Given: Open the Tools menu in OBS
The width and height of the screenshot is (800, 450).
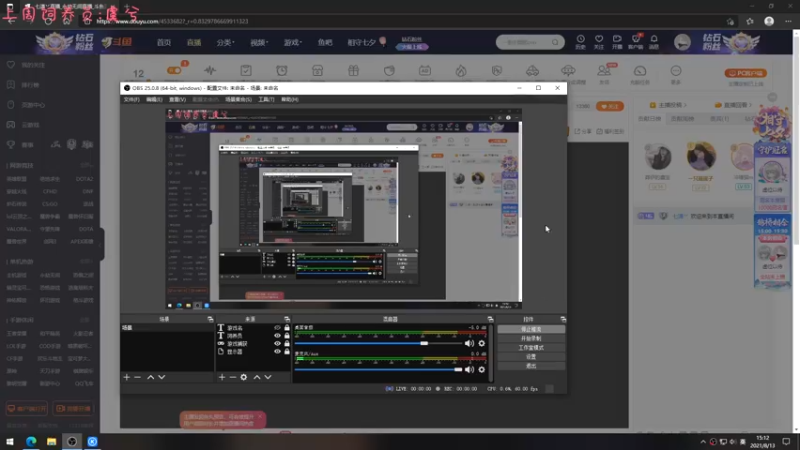Looking at the screenshot, I should pyautogui.click(x=266, y=99).
